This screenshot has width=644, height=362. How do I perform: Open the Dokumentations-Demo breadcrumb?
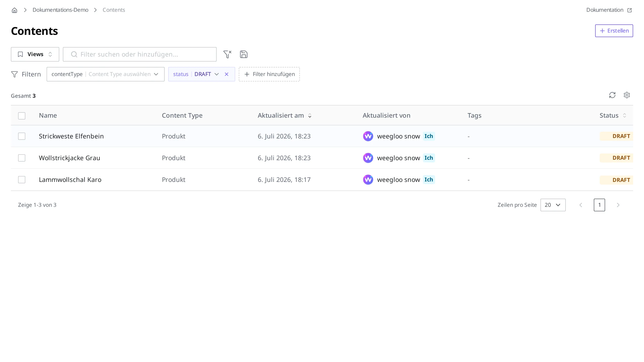click(x=60, y=10)
